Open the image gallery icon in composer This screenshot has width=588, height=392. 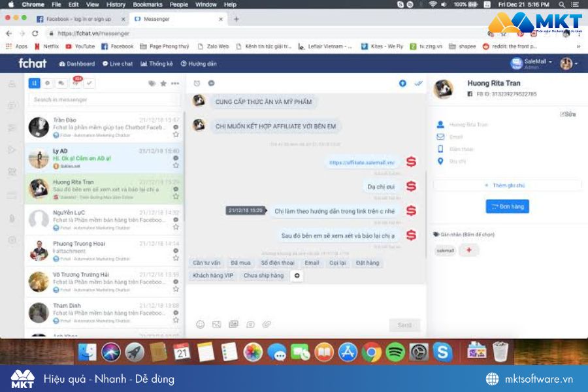tap(234, 324)
